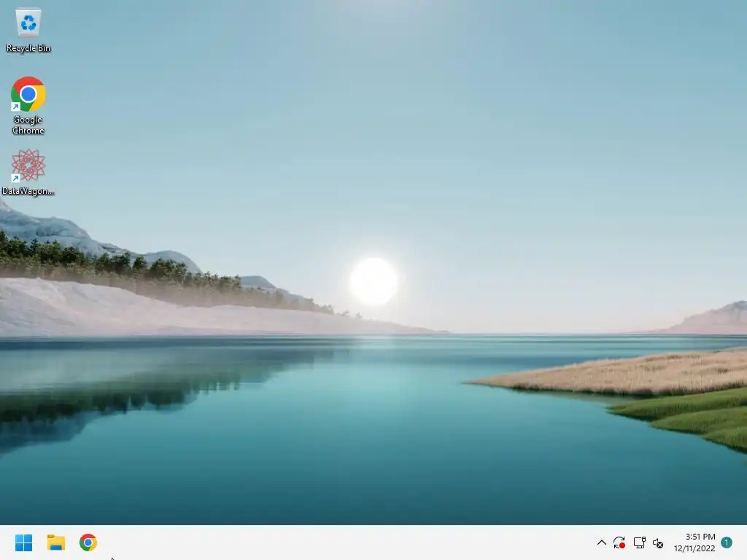Open the network status tray icon
The height and width of the screenshot is (560, 747).
[639, 542]
